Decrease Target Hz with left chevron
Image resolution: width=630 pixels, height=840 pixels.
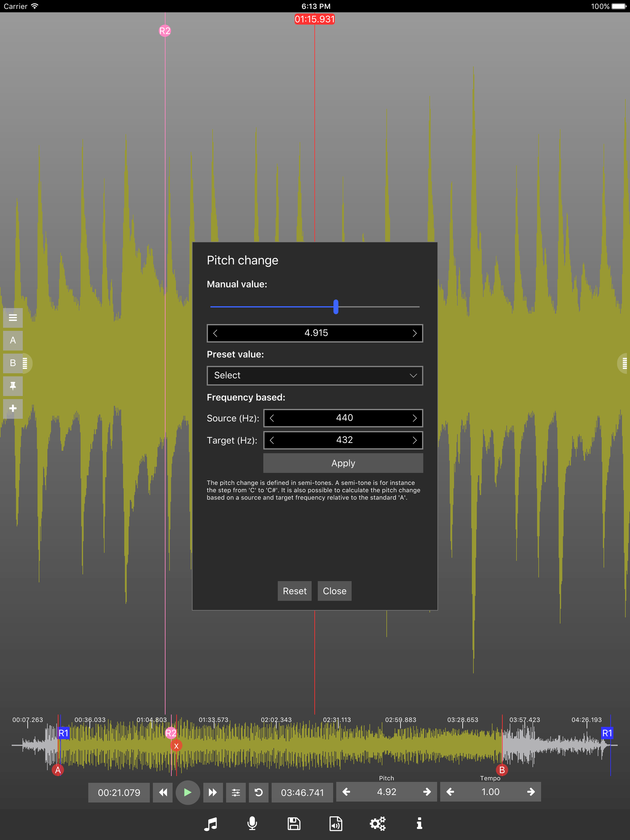click(272, 440)
